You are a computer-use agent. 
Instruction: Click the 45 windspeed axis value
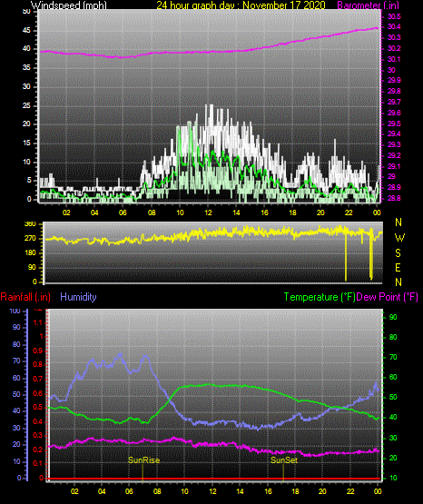tap(27, 31)
